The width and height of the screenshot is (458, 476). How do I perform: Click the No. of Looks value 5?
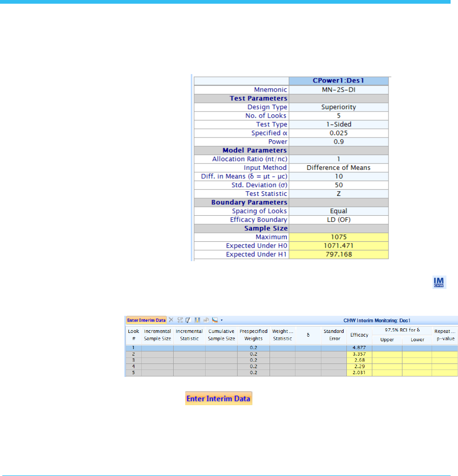[x=339, y=116]
